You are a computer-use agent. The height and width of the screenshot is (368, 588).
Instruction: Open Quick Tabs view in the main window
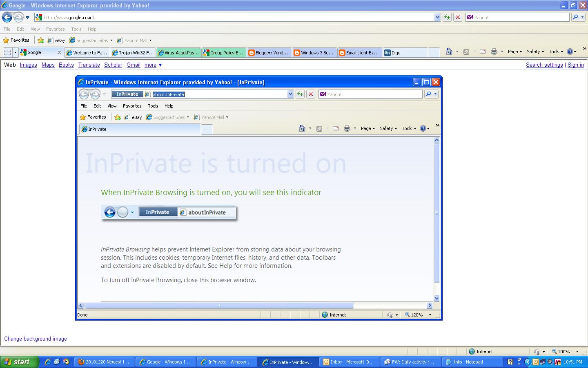pyautogui.click(x=7, y=52)
